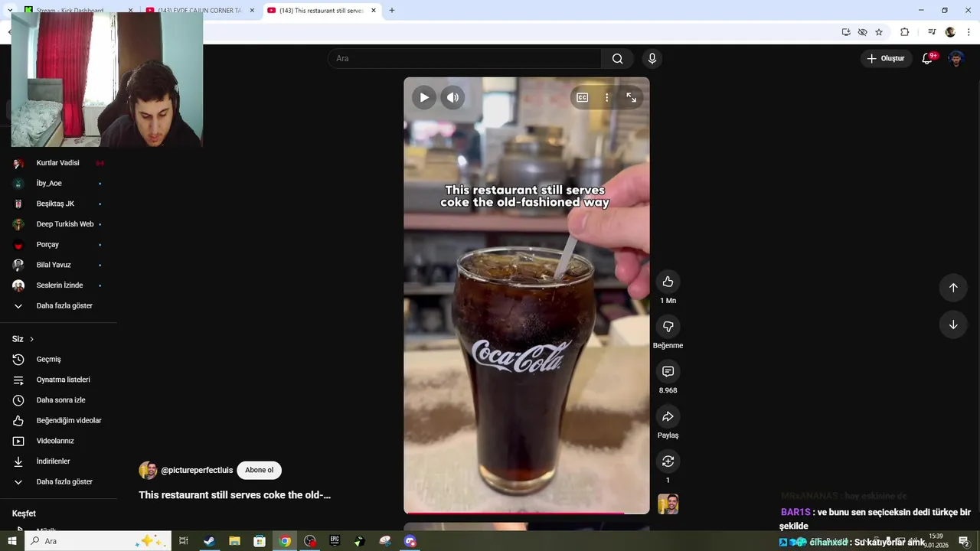Open the @pictureperfectluis channel link

(x=197, y=470)
